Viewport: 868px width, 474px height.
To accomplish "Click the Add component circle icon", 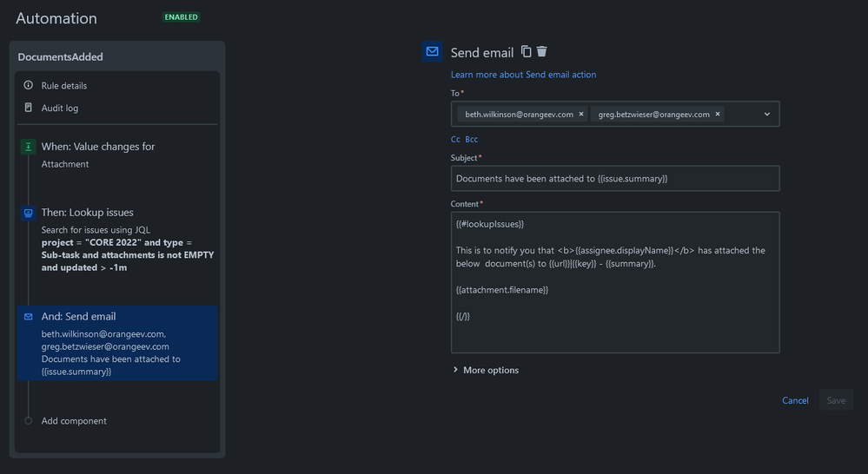I will click(x=28, y=421).
